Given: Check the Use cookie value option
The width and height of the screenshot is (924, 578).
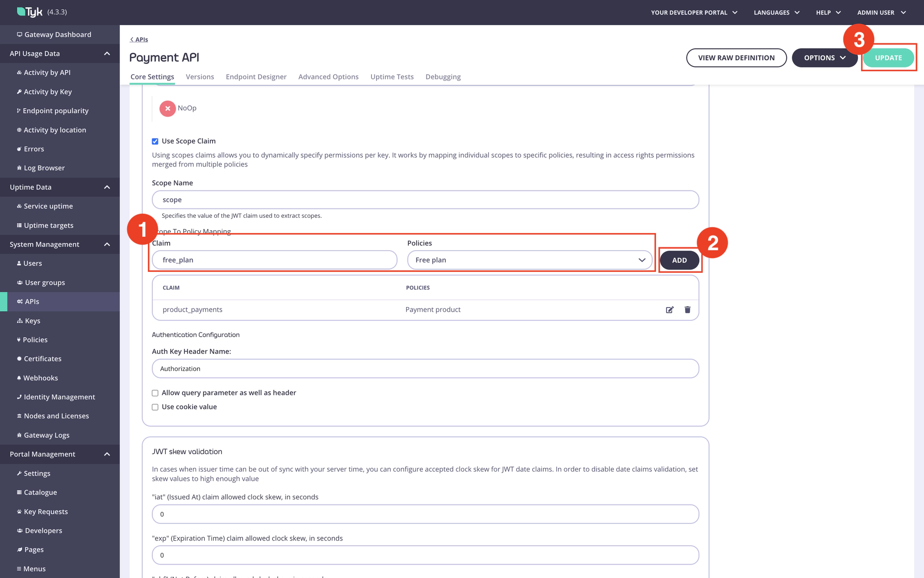Looking at the screenshot, I should point(155,407).
